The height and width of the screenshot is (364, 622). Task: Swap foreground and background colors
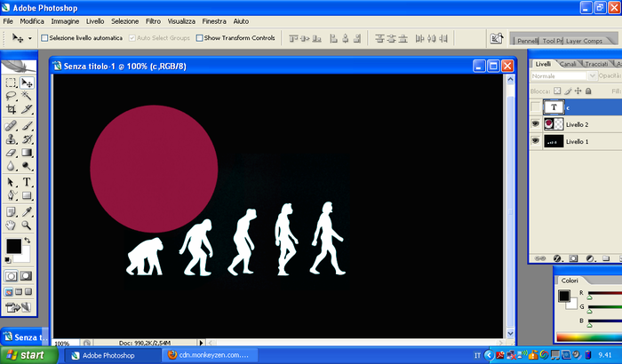point(27,241)
